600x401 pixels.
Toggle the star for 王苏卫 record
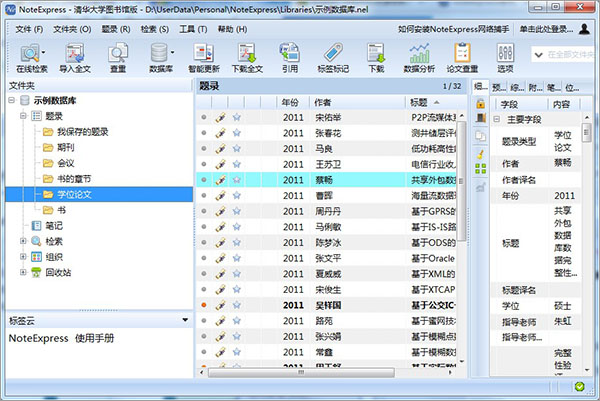click(237, 164)
